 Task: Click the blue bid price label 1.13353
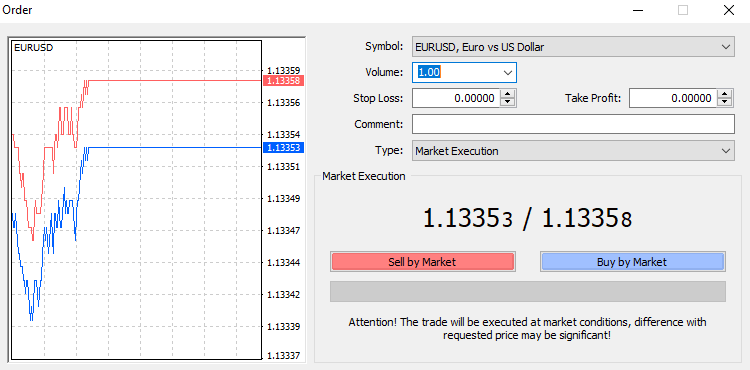coord(284,147)
